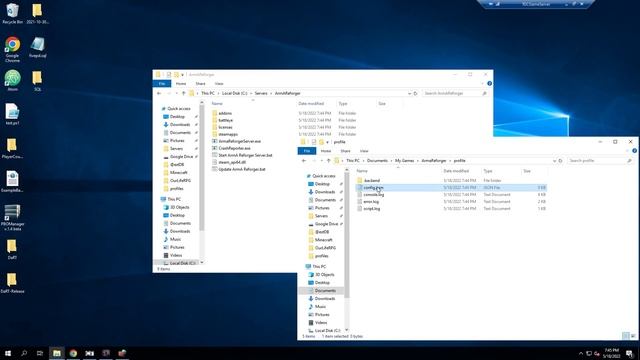Open the Home tab in ArmaReforger window
The image size is (640, 360).
(x=181, y=84)
